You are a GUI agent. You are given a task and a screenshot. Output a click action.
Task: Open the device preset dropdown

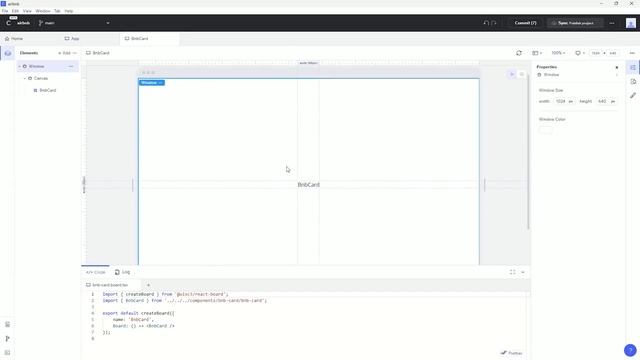pyautogui.click(x=580, y=53)
